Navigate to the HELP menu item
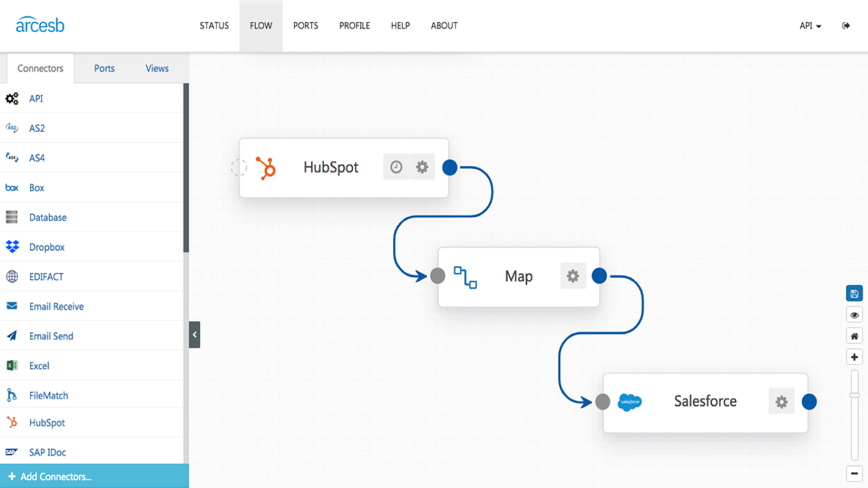868x488 pixels. click(x=400, y=25)
